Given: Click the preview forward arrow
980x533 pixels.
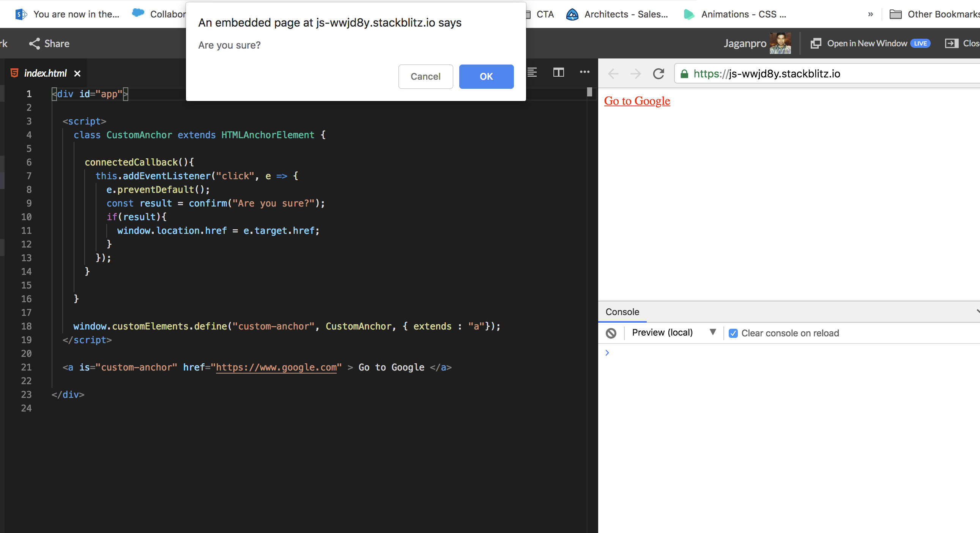Looking at the screenshot, I should (x=635, y=74).
